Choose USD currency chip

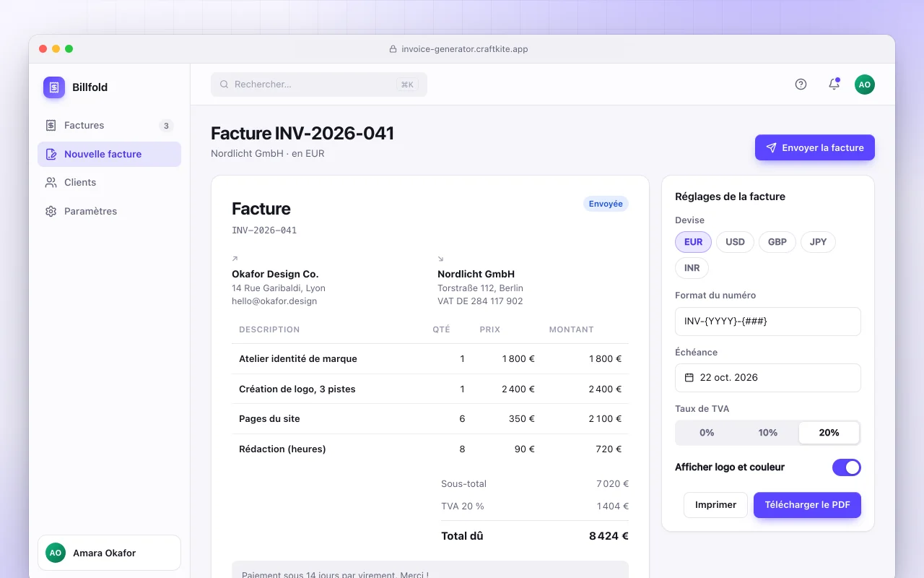(735, 242)
